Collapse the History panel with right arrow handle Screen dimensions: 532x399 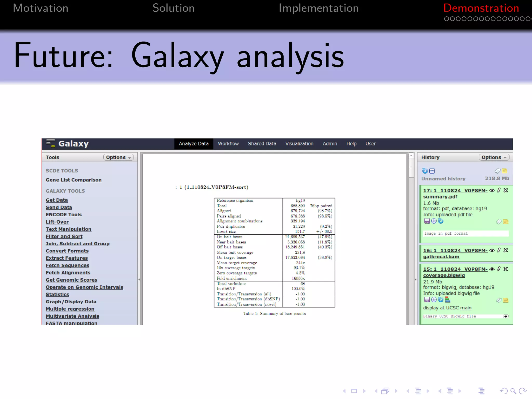pyautogui.click(x=416, y=280)
